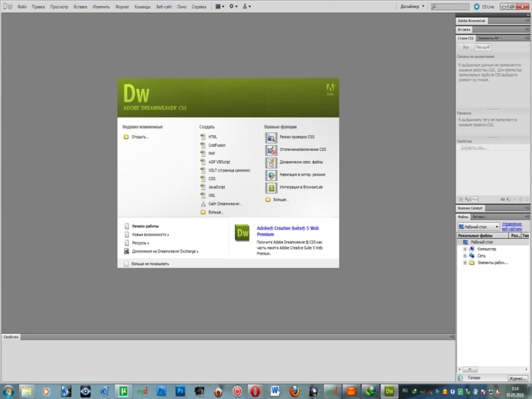This screenshot has width=532, height=399.
Task: Open the Файл menu
Action: tap(22, 7)
